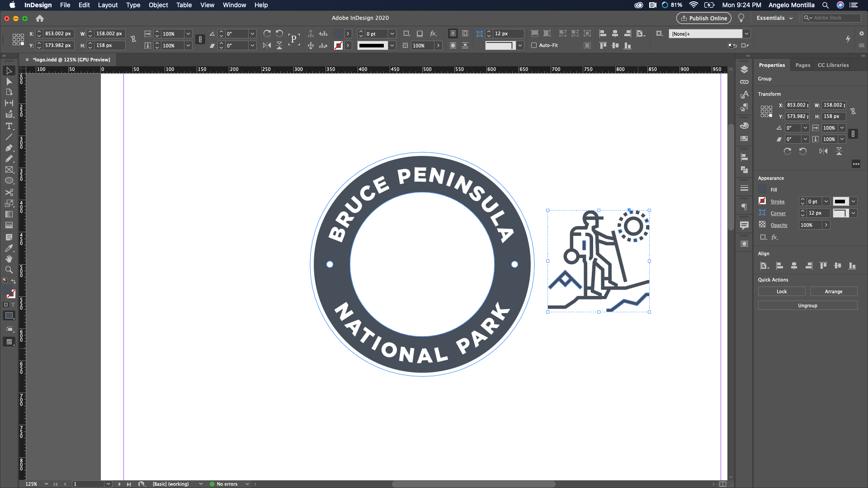Select the Pencil tool

[9, 159]
